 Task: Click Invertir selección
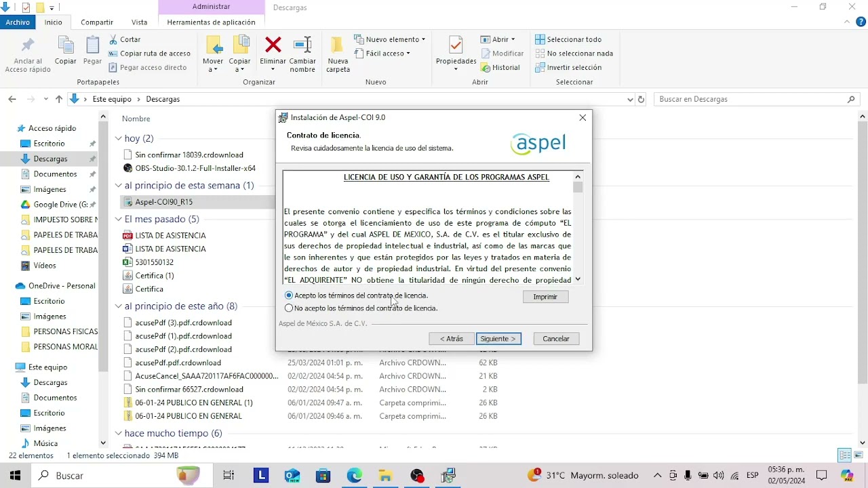(568, 67)
